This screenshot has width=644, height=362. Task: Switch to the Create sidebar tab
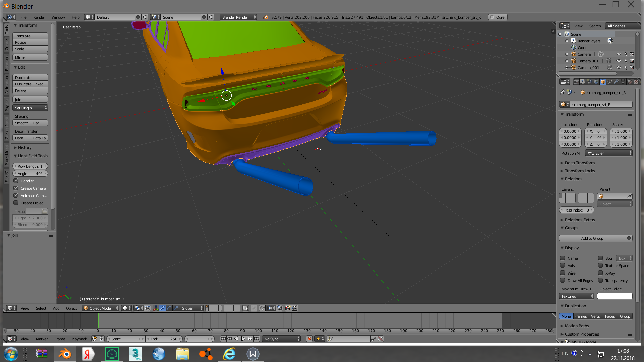click(x=6, y=44)
